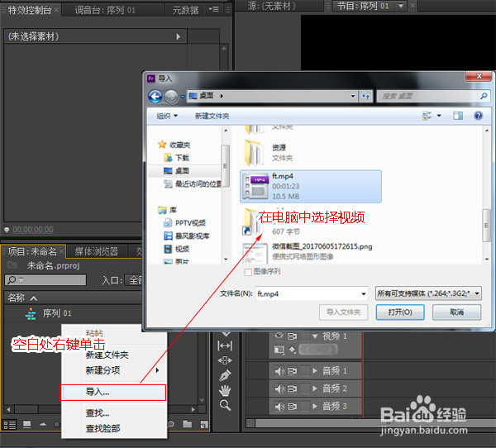
Task: Expand (未选择素材) arrow in effect controls
Action: coord(179,36)
